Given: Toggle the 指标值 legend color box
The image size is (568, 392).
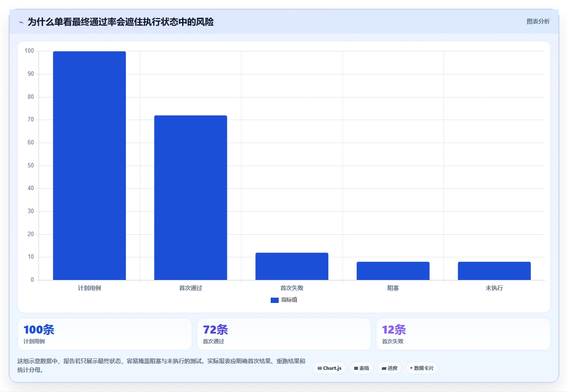Looking at the screenshot, I should (x=275, y=300).
